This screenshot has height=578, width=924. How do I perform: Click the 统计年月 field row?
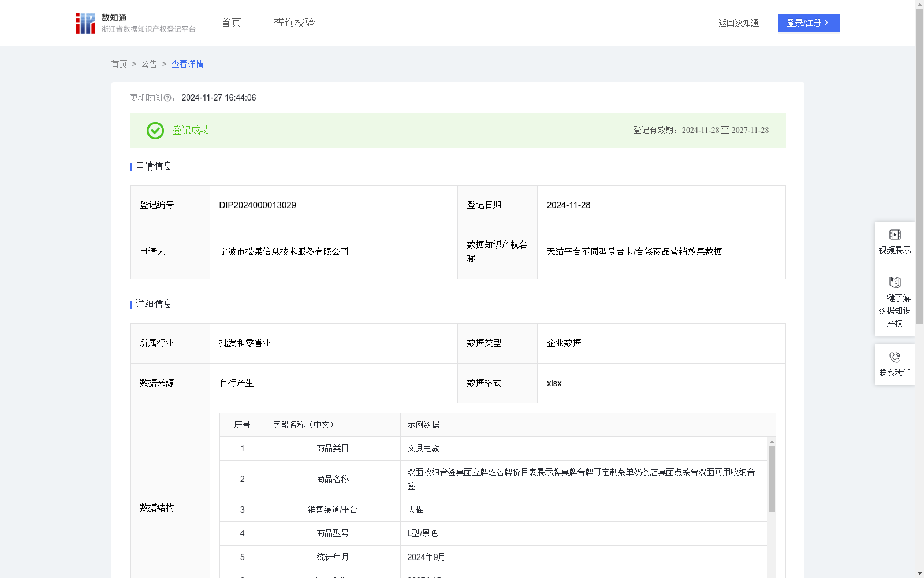click(493, 557)
